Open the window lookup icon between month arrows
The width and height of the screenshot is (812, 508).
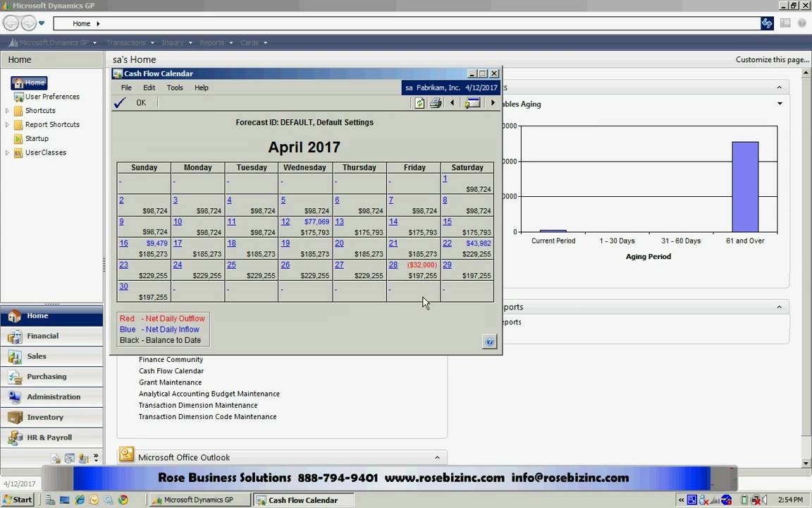(472, 102)
